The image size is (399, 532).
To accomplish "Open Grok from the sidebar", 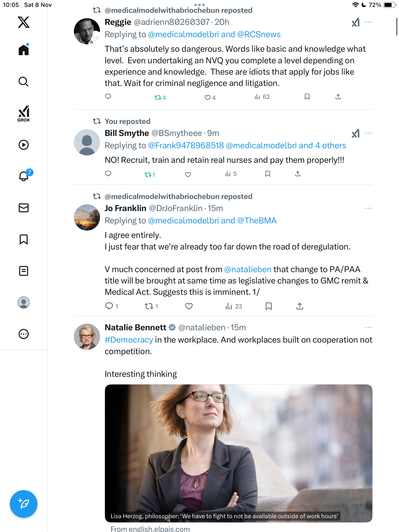I will (24, 114).
